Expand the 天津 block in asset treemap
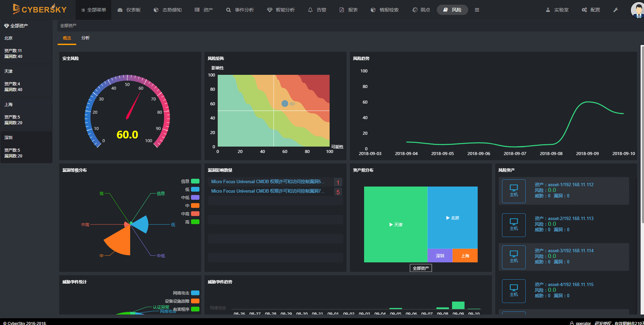 [x=396, y=224]
